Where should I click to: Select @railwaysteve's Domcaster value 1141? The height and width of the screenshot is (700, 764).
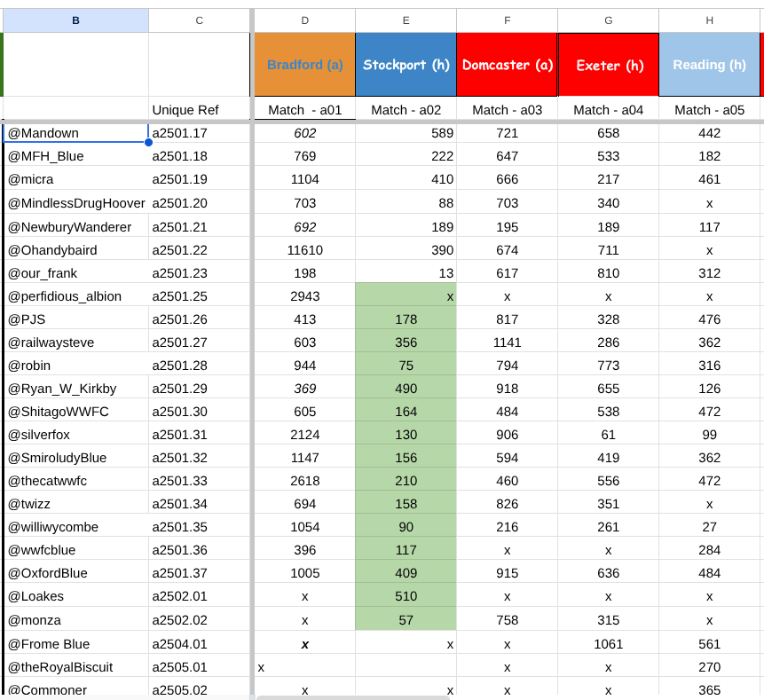(x=507, y=342)
